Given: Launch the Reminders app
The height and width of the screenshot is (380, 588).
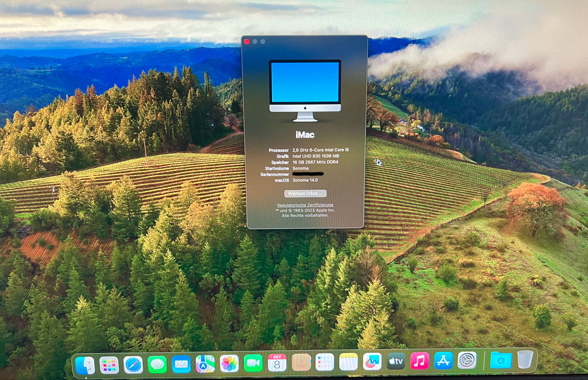Looking at the screenshot, I should click(x=325, y=362).
